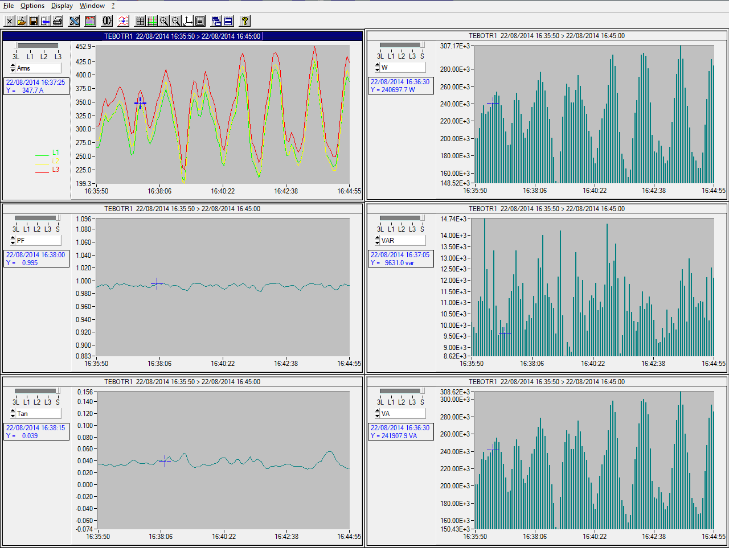The image size is (729, 560).
Task: Click the Arms quantity stepper arrows
Action: [x=13, y=68]
